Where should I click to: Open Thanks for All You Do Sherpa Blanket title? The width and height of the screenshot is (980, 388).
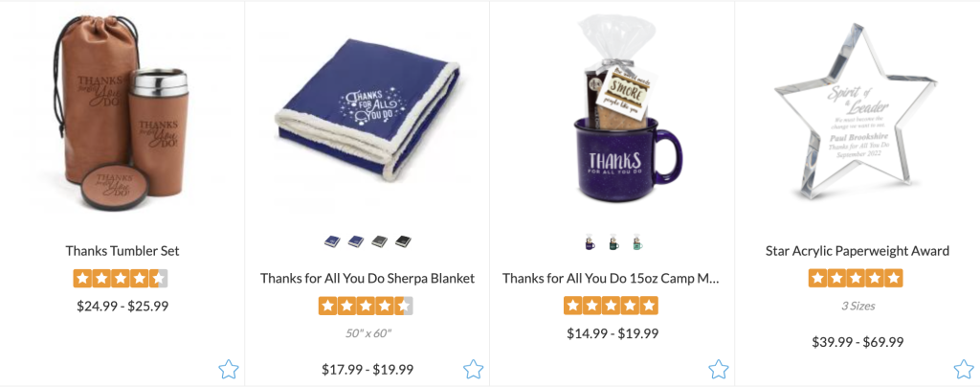pyautogui.click(x=367, y=278)
